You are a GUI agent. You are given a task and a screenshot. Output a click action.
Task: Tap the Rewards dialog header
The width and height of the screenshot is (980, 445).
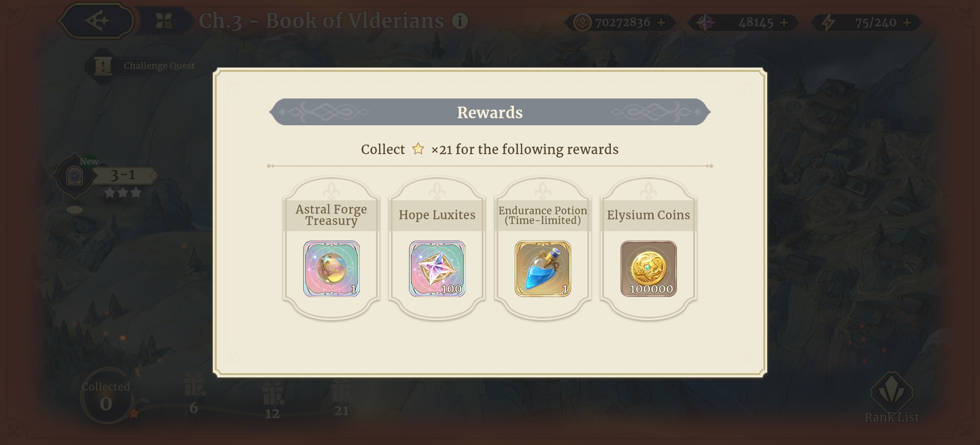tap(490, 112)
